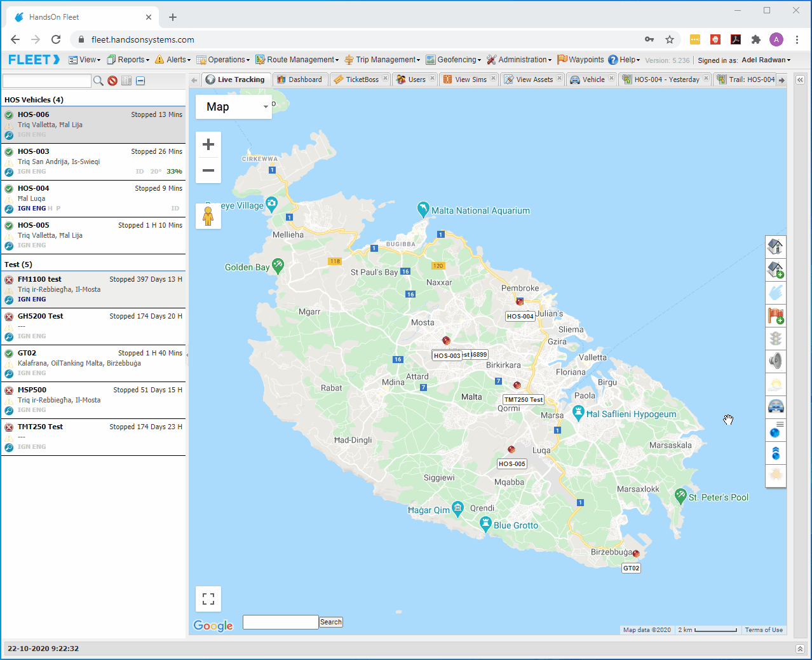Switch to the Live Tracking tab
The height and width of the screenshot is (660, 812).
tap(236, 79)
